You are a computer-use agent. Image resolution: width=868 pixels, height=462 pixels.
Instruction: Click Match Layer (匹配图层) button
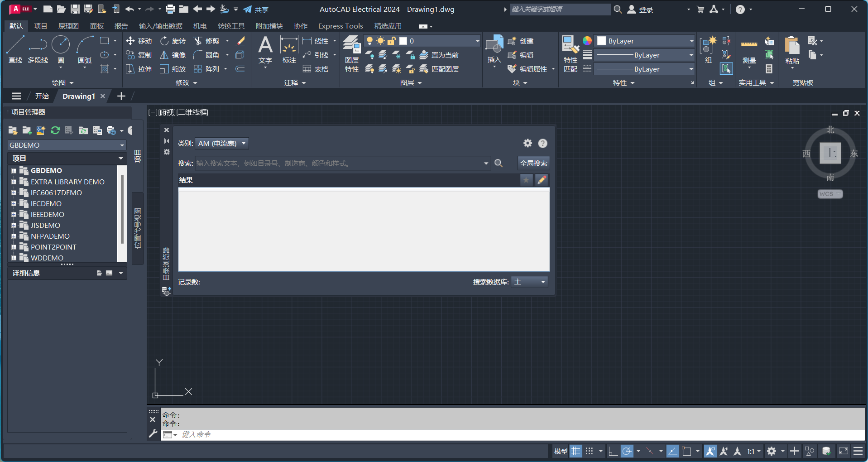[439, 69]
